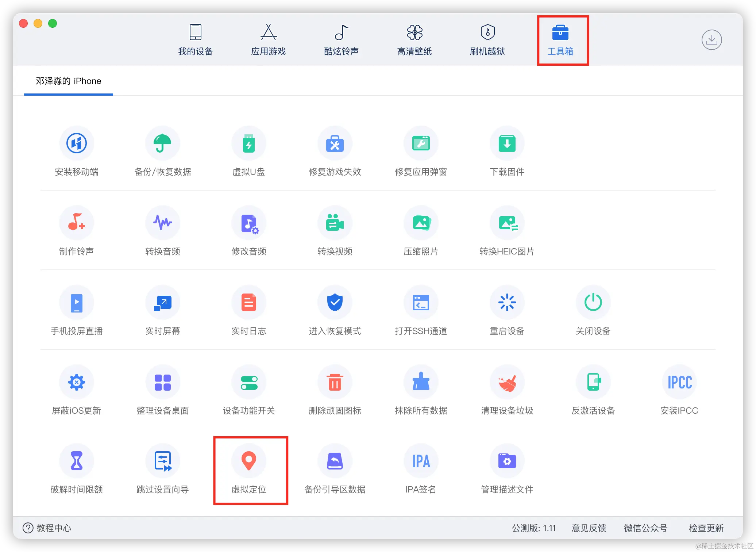Click the 实时日志 log icon
This screenshot has height=552, width=756.
tap(249, 303)
